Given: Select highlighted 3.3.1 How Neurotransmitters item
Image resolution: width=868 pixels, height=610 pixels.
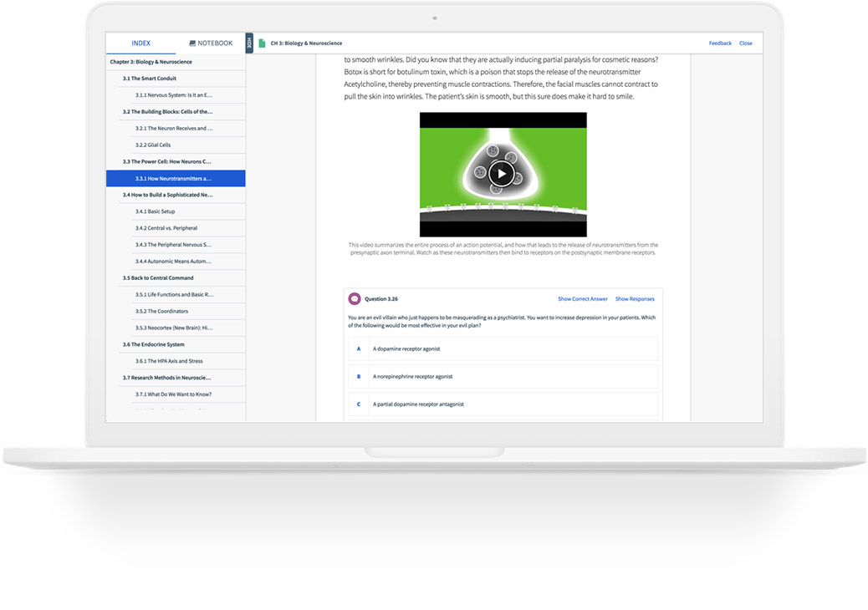Looking at the screenshot, I should tap(176, 179).
